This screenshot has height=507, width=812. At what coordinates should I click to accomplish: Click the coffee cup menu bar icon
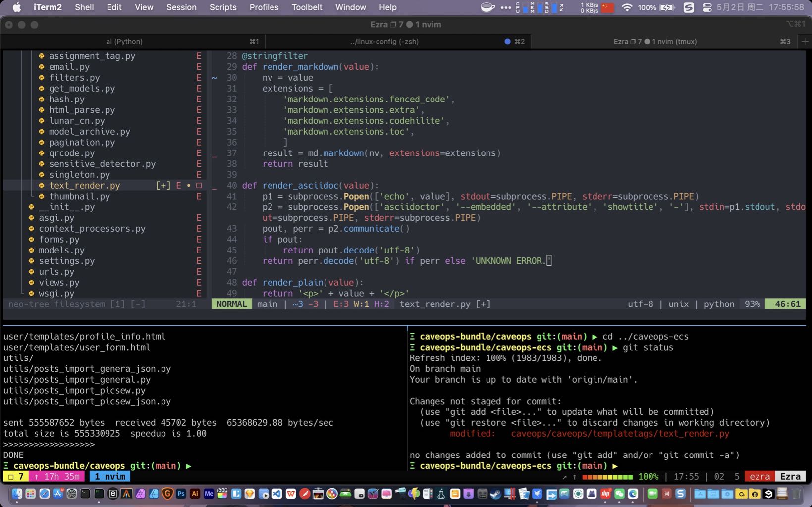pyautogui.click(x=487, y=7)
